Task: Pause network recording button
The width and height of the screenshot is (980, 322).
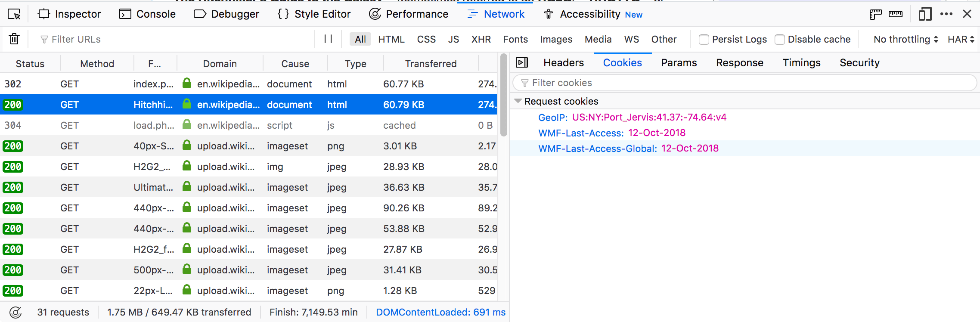Action: [x=328, y=39]
